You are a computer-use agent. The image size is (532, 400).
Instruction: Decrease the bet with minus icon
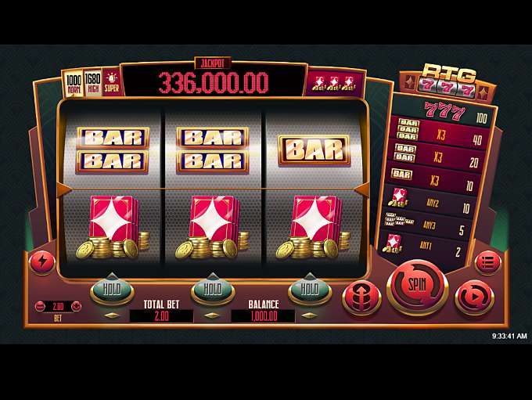pyautogui.click(x=40, y=306)
